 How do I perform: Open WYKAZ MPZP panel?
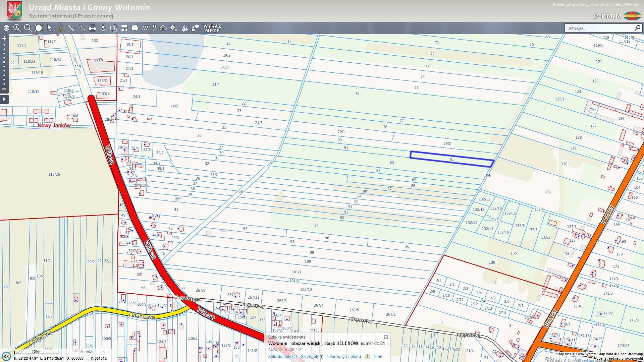pyautogui.click(x=212, y=28)
